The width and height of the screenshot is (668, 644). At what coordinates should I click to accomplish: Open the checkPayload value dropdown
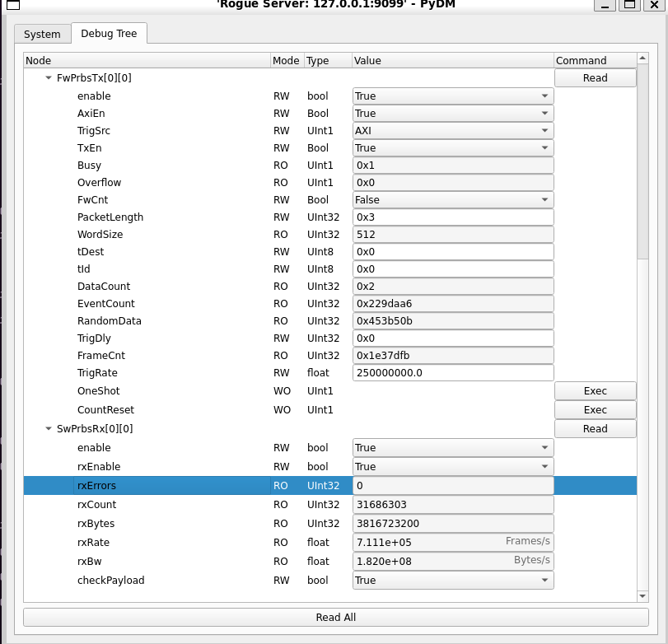click(x=452, y=581)
